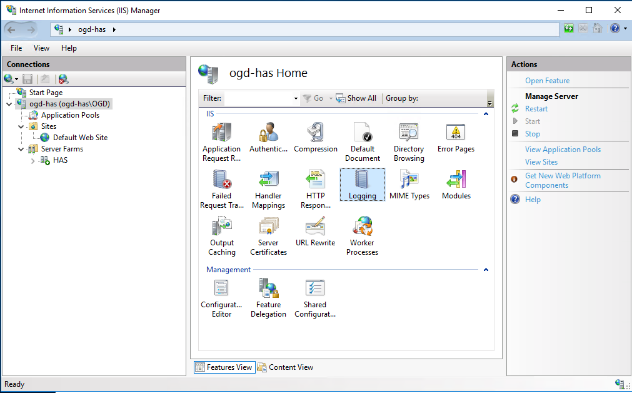Click the ogd-has breadcrumb in address bar
The image size is (632, 393).
tap(92, 29)
